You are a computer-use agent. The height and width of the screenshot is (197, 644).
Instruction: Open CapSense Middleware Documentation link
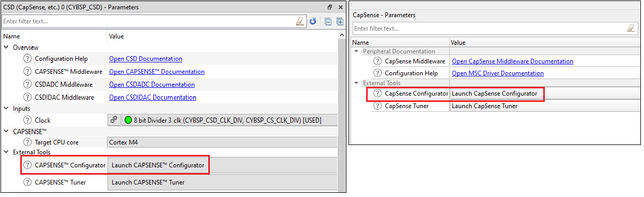513,61
